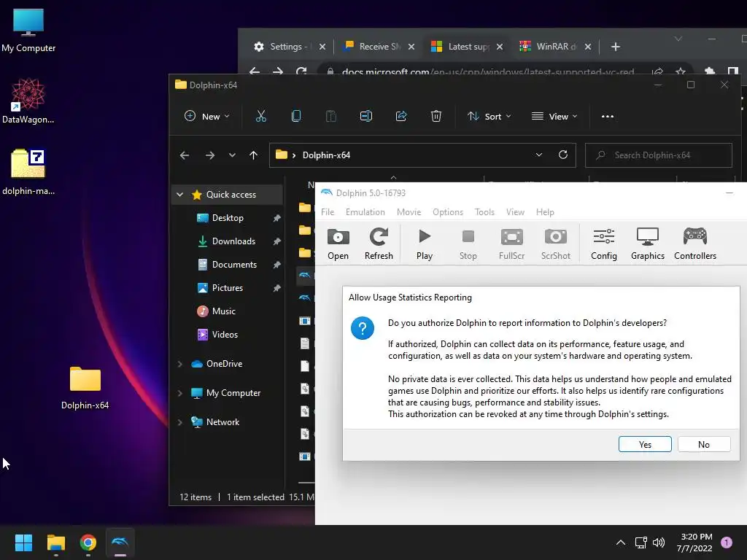Screen dimensions: 747x560
Task: Open a new tab in Chrome
Action: [x=616, y=47]
